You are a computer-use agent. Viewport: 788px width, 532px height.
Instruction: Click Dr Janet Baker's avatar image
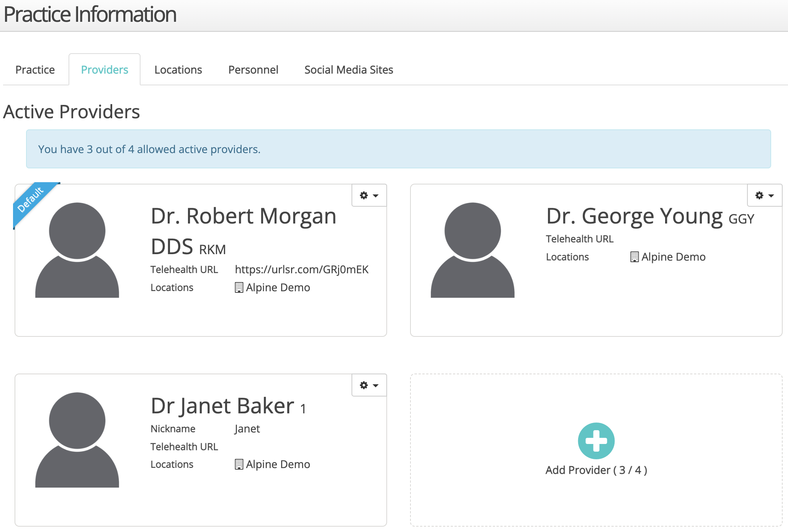coord(77,440)
